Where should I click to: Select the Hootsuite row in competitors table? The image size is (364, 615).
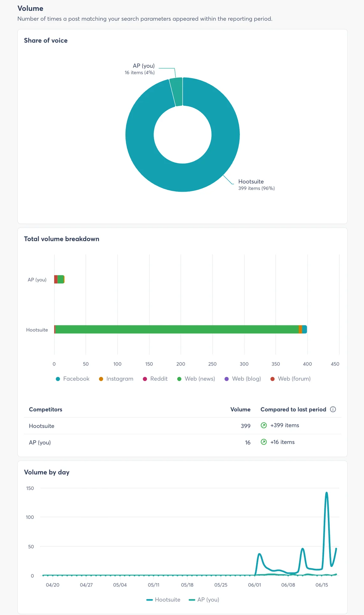coord(182,426)
